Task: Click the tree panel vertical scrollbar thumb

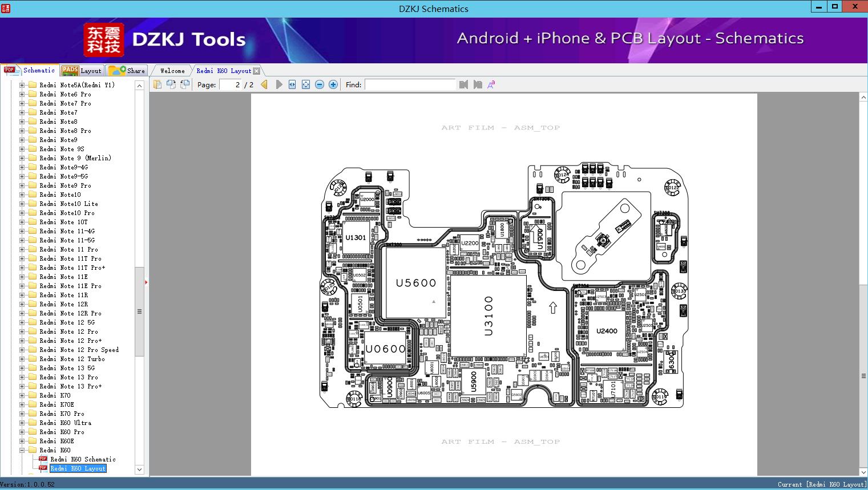Action: pyautogui.click(x=139, y=311)
